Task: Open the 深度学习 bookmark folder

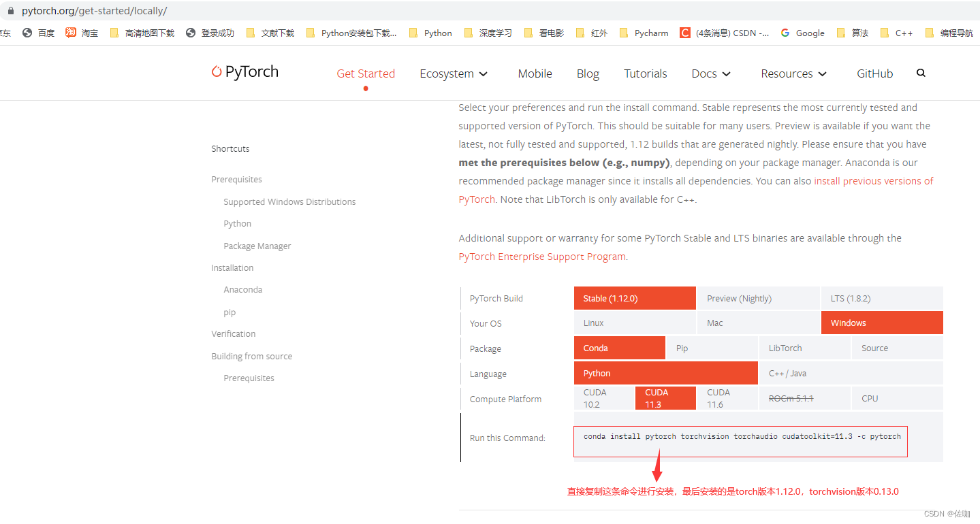Action: (488, 33)
